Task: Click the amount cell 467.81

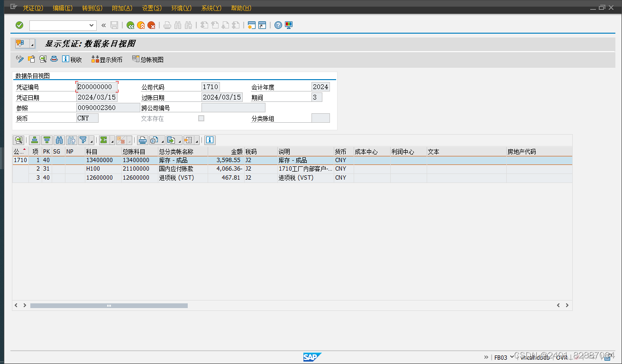Action: coord(226,178)
